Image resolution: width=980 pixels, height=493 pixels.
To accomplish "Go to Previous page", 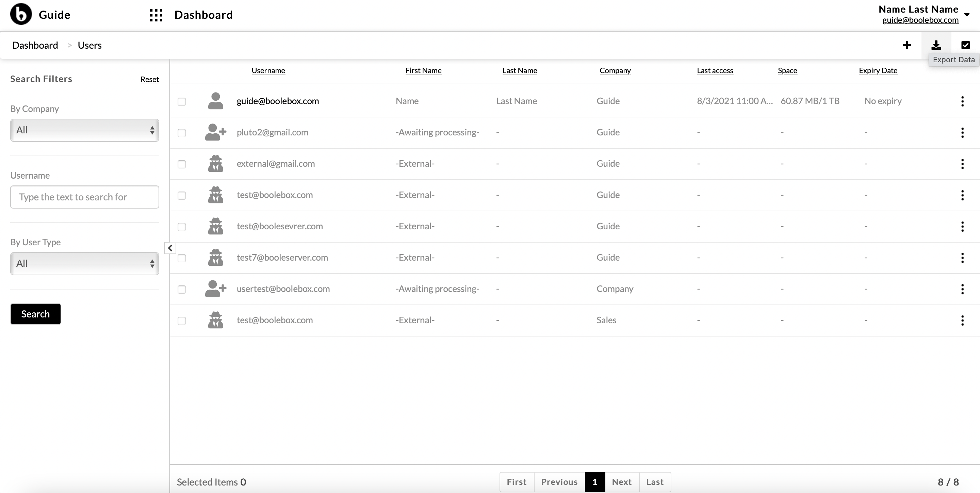I will point(559,481).
